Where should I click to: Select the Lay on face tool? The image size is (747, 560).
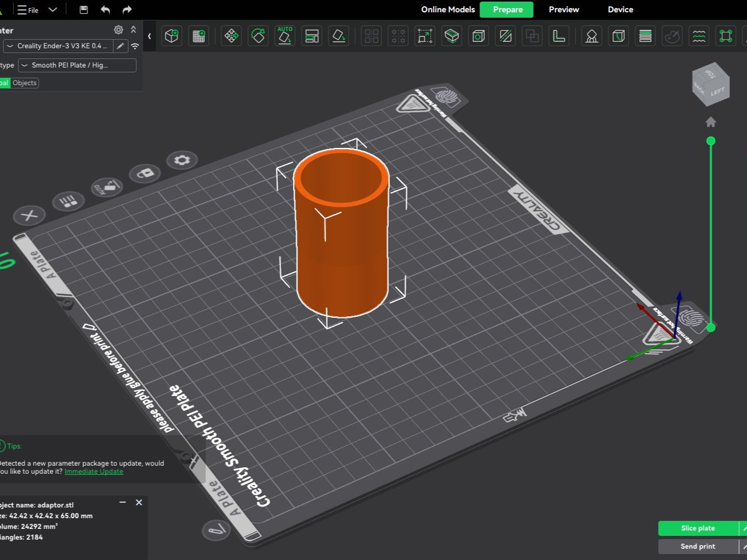tap(338, 36)
